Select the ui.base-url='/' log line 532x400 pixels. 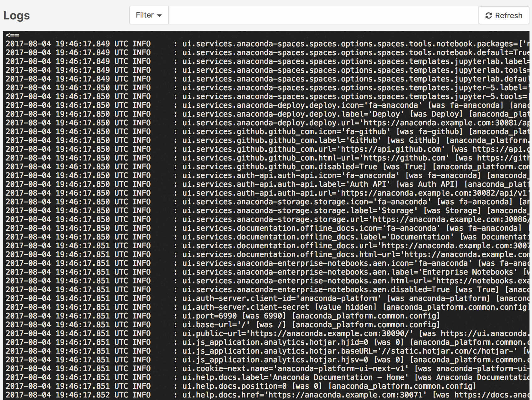[223, 325]
